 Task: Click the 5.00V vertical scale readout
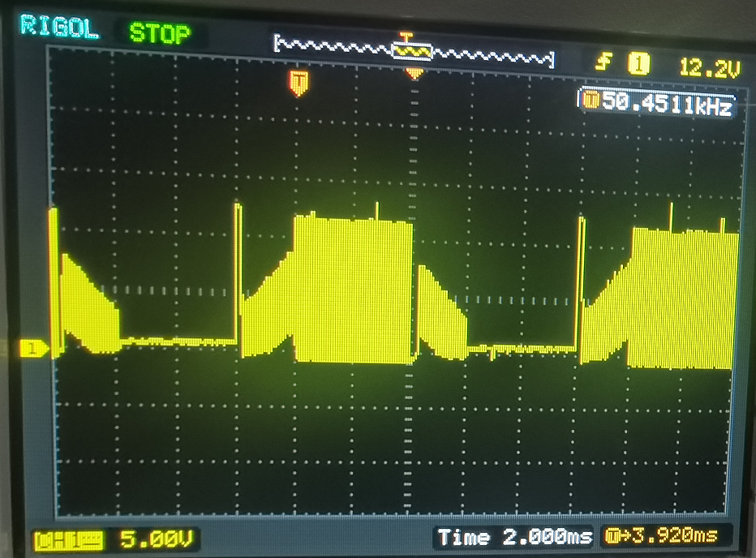[157, 539]
